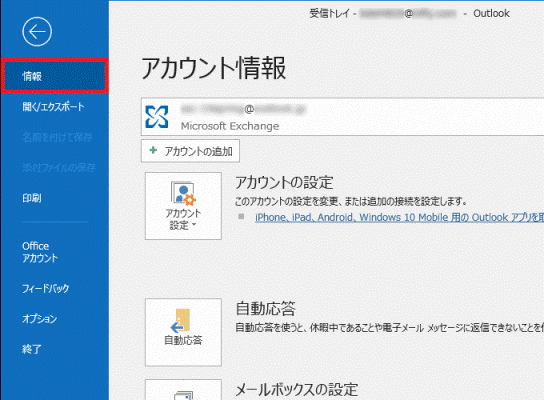Click the 自動応答 section heading
The image size is (544, 400).
265,308
